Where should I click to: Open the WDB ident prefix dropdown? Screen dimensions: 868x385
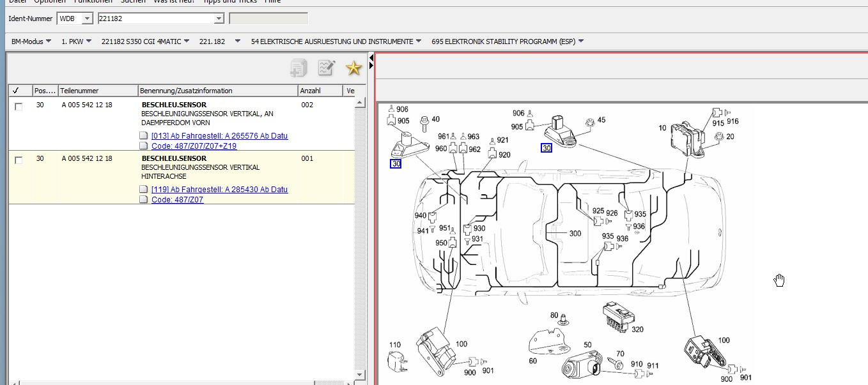[x=87, y=19]
